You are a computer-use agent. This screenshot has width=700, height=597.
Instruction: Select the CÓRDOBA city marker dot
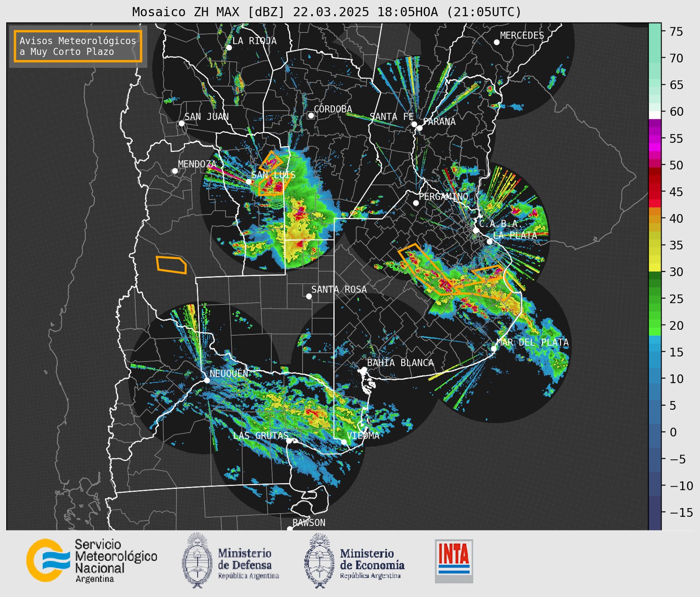point(311,115)
